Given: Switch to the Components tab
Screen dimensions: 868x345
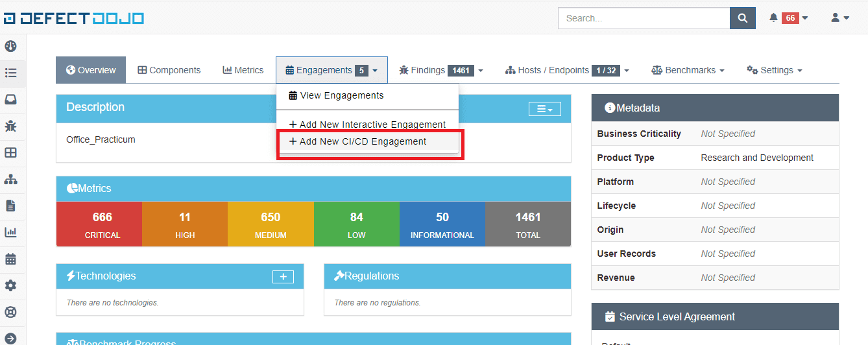Looking at the screenshot, I should coord(169,70).
